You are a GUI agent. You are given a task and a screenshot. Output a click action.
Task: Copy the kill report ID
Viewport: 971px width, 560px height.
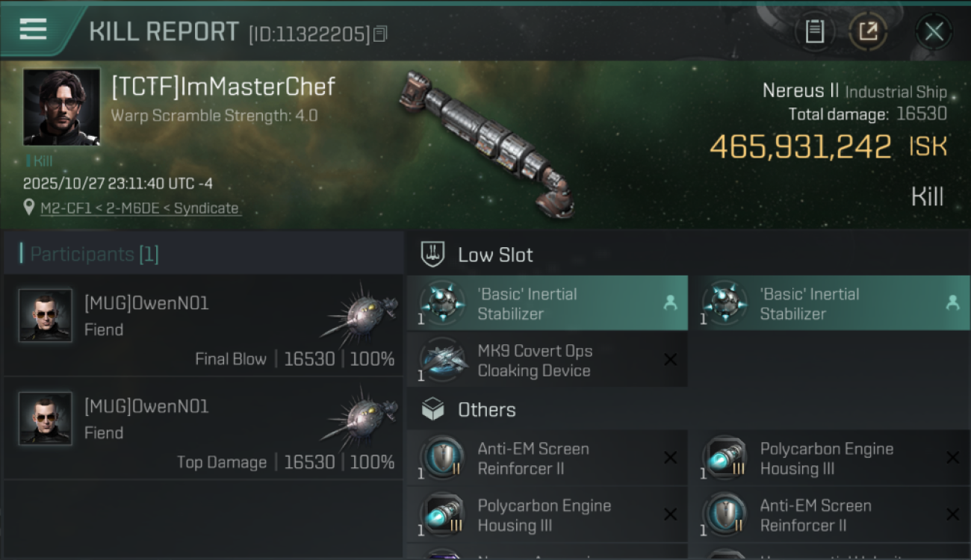pyautogui.click(x=380, y=34)
